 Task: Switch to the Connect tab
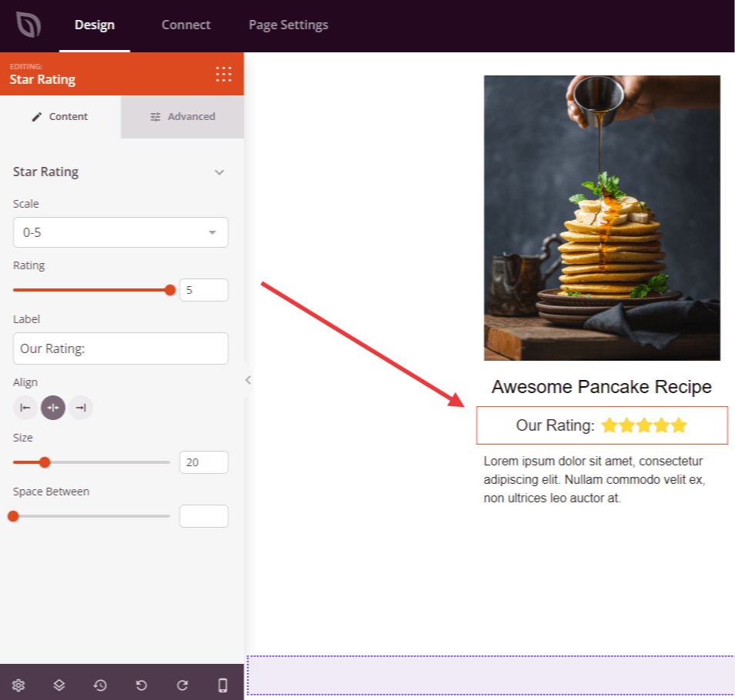pos(185,25)
